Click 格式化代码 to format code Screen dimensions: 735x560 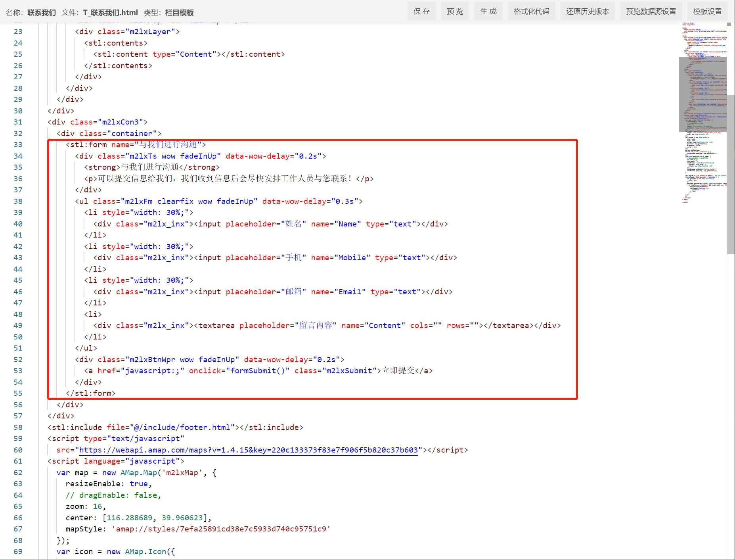(531, 12)
